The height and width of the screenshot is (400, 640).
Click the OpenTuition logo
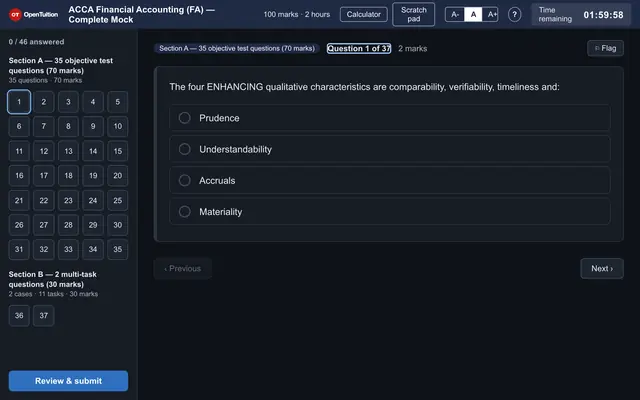(x=33, y=15)
